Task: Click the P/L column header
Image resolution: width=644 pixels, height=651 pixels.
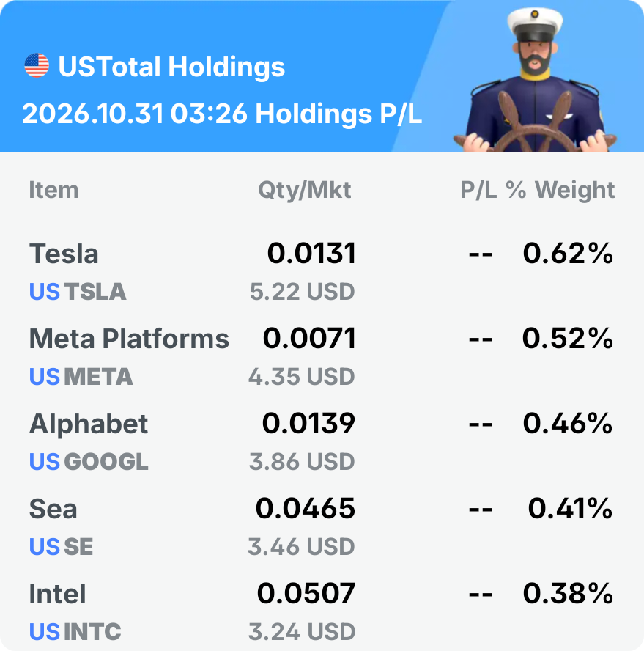Action: coord(478,190)
